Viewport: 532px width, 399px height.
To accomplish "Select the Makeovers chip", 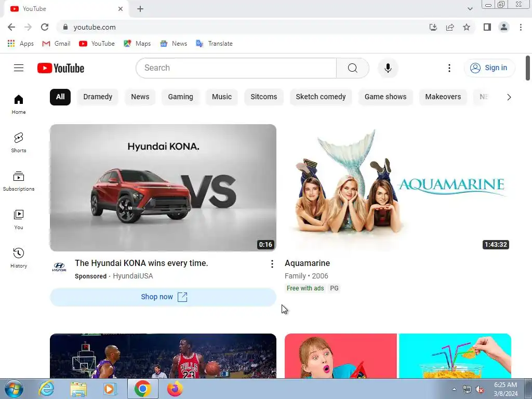I will [443, 97].
